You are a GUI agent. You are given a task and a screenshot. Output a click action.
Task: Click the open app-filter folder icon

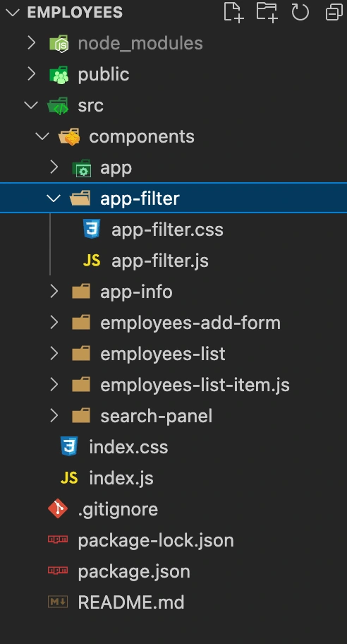click(x=80, y=198)
